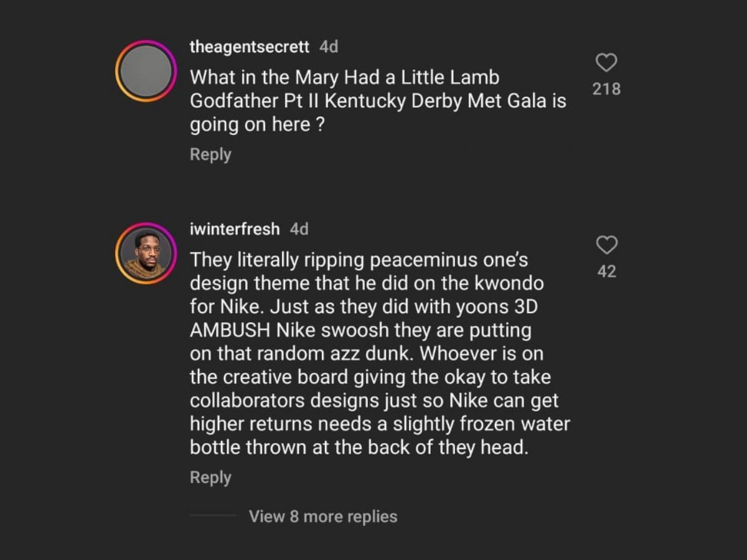Click the phrase going on here ?
Screen dimensions: 747x560
[258, 124]
